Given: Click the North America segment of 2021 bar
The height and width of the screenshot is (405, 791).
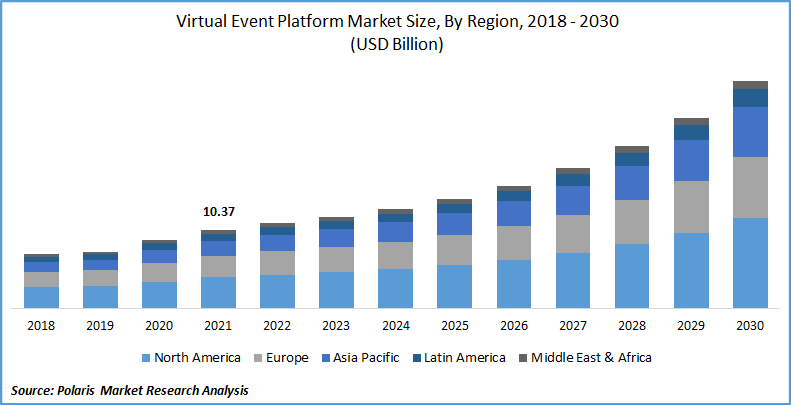Looking at the screenshot, I should point(218,293).
